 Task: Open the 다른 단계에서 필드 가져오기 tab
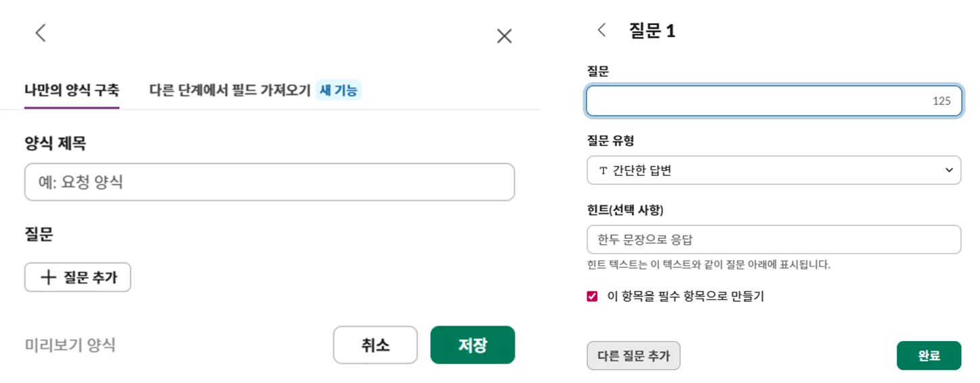(x=230, y=90)
